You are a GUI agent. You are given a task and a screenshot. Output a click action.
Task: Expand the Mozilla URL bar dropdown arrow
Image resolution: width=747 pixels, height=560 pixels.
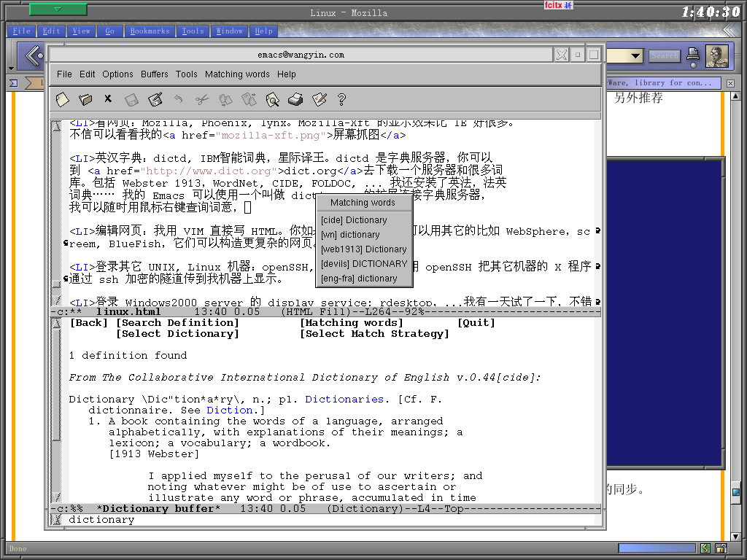[x=635, y=55]
